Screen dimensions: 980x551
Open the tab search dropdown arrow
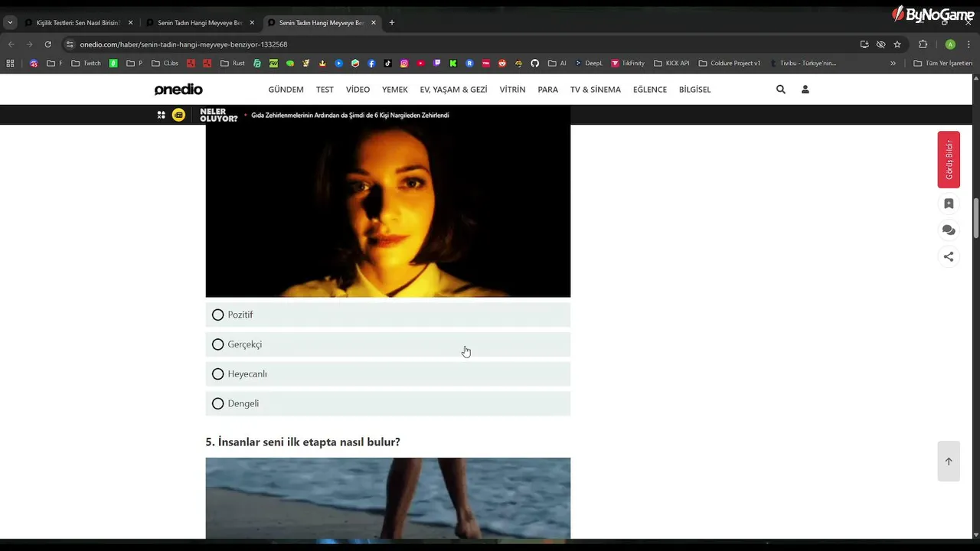coord(10,23)
